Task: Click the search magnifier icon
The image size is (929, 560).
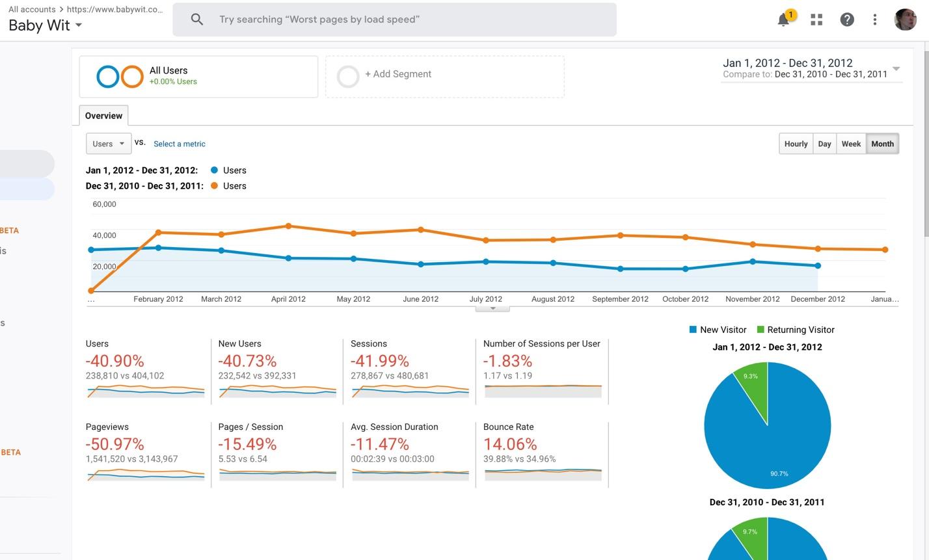Action: 197,20
